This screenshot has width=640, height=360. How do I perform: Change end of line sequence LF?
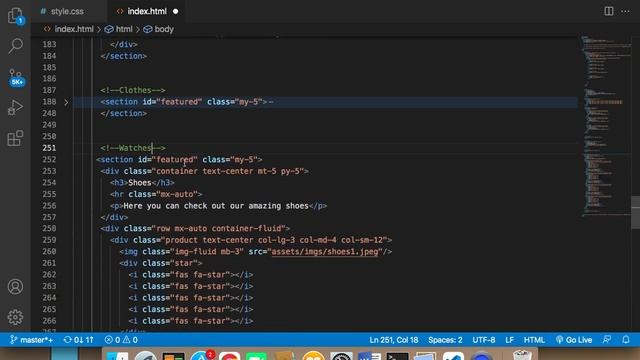pos(509,340)
